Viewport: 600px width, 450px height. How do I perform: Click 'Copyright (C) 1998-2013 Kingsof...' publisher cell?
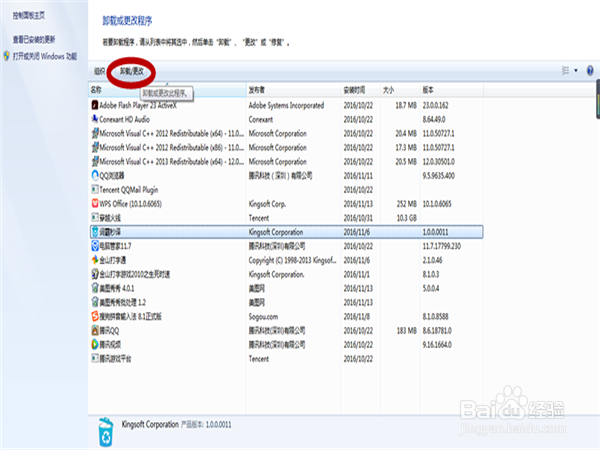click(292, 260)
